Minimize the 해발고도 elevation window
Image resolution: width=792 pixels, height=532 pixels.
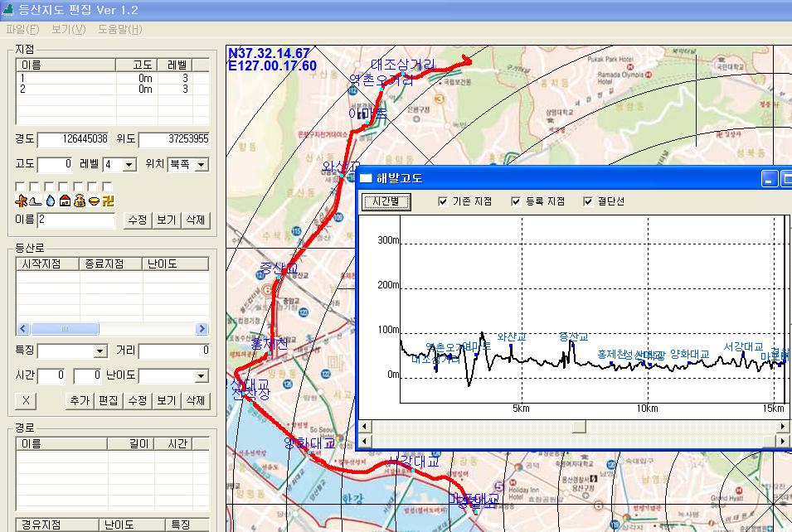(770, 179)
